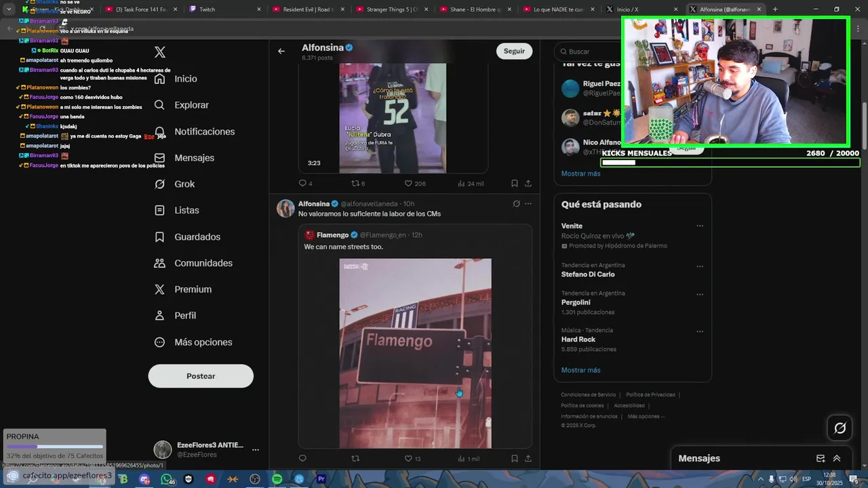The height and width of the screenshot is (488, 868).
Task: Open the browser tab list dropdown
Action: (x=9, y=9)
